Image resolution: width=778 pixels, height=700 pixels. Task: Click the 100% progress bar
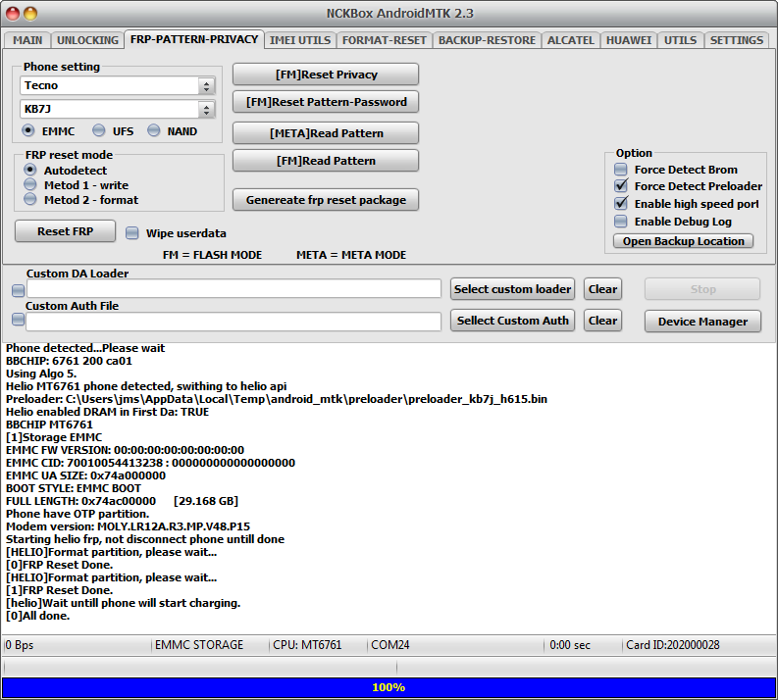(389, 687)
